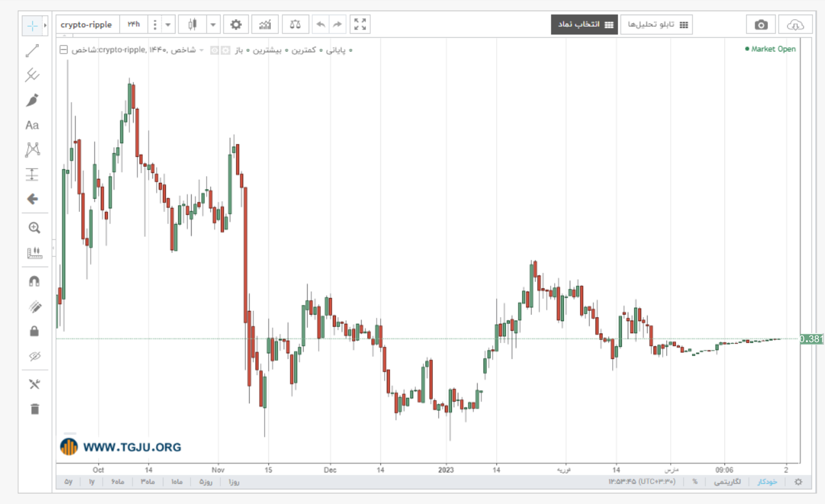Select the crosshair cursor tool
The image size is (825, 504).
click(x=32, y=26)
